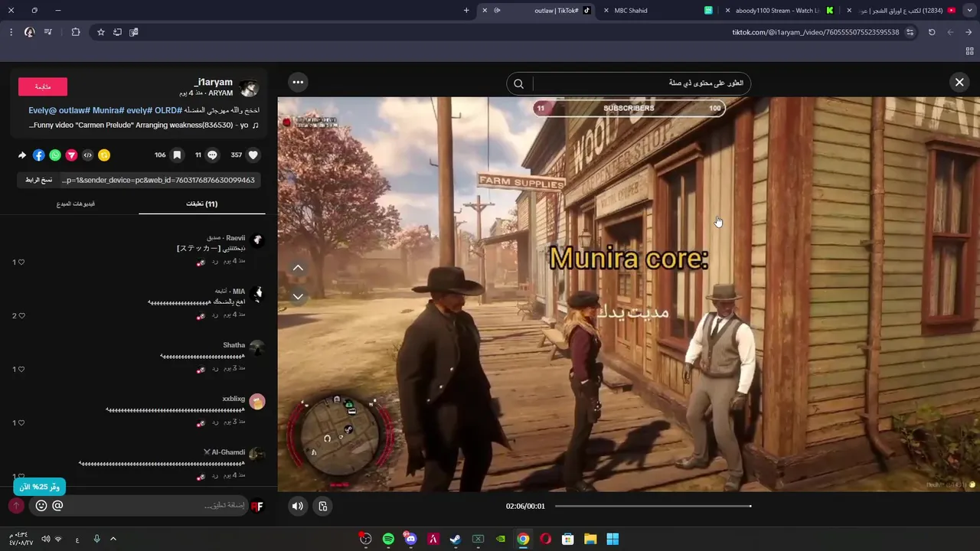Open Opera from the taskbar
980x551 pixels.
[545, 539]
